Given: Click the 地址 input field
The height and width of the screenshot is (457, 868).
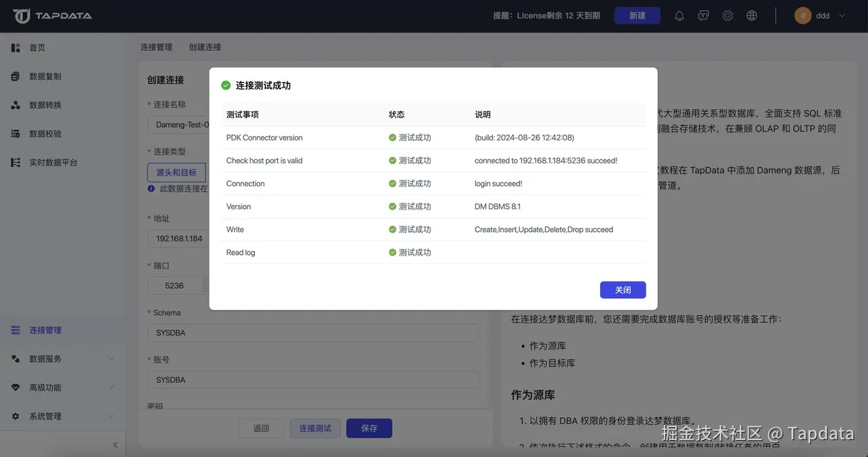Looking at the screenshot, I should 178,239.
